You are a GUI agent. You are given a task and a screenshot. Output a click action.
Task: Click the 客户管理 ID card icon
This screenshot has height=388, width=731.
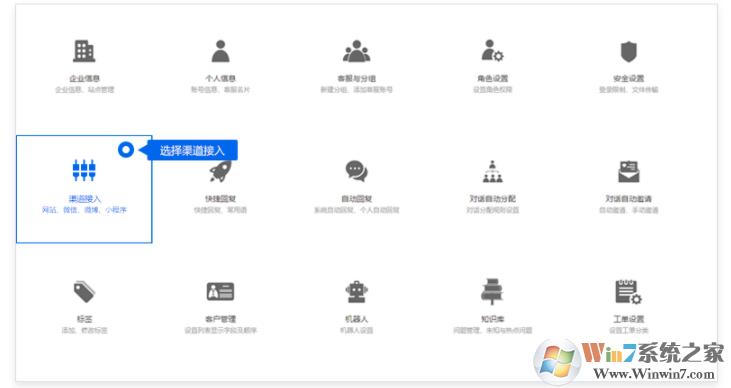pos(221,291)
